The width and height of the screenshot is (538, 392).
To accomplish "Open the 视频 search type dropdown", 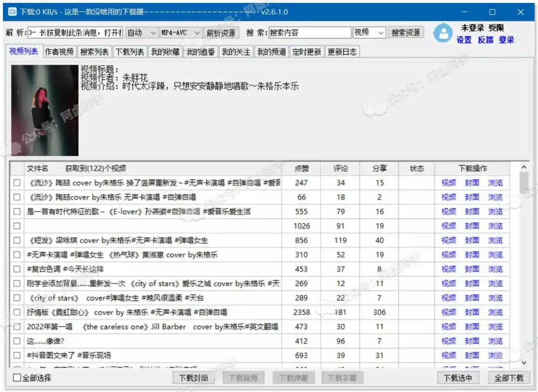I will [369, 32].
